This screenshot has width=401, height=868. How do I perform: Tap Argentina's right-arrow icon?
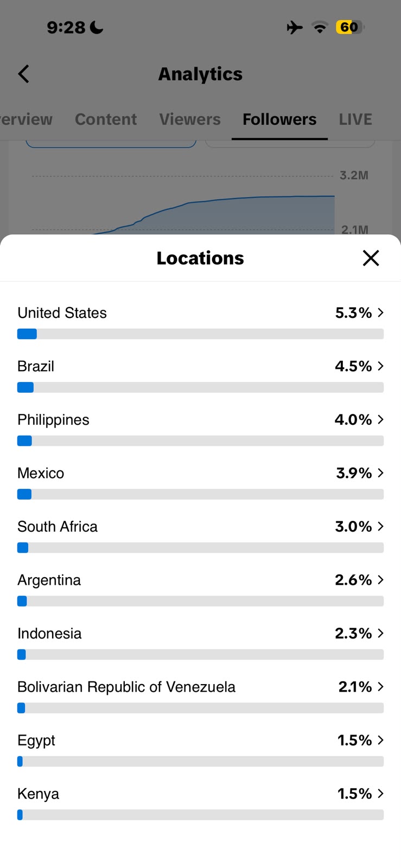click(380, 580)
